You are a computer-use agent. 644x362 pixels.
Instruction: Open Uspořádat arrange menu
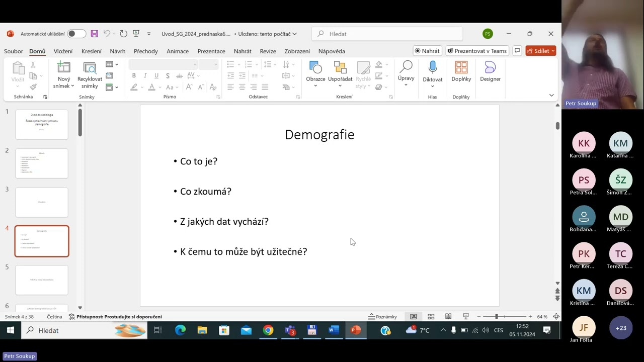340,74
